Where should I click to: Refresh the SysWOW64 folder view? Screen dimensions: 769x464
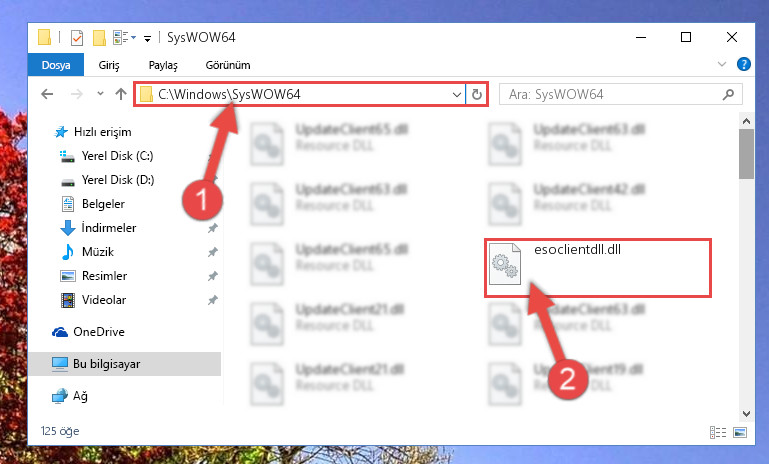(476, 94)
